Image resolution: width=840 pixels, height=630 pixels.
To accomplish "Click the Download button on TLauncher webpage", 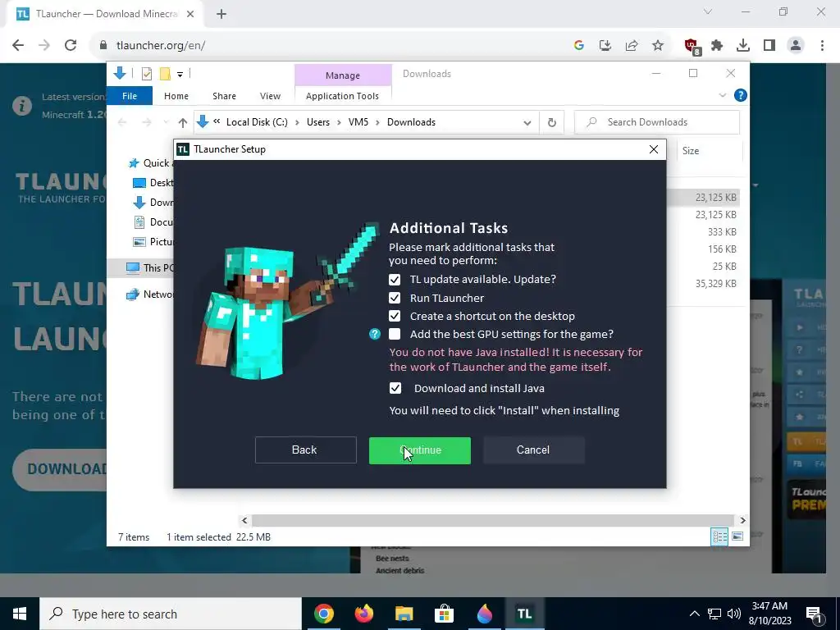I will (x=59, y=469).
